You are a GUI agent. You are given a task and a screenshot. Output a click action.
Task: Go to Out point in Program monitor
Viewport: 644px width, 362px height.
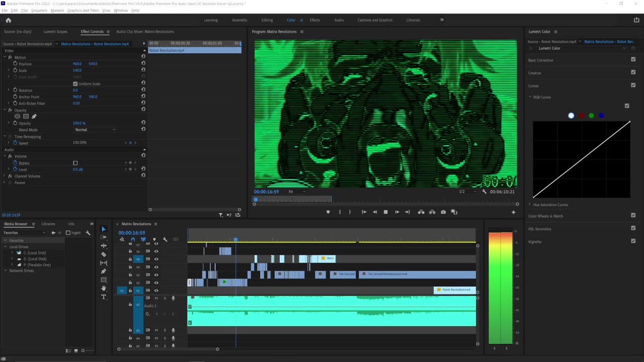(x=408, y=212)
